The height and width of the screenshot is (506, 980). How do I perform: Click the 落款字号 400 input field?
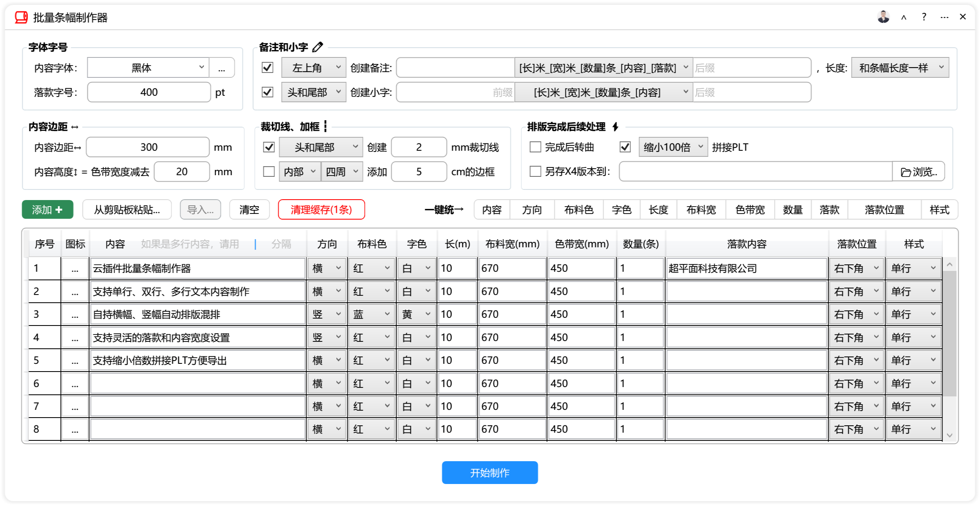point(149,92)
